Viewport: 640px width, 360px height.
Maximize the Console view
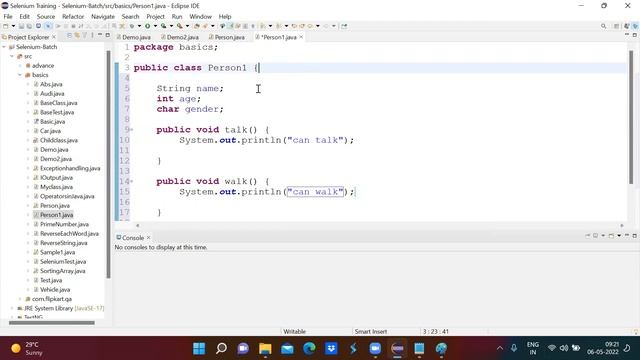(634, 236)
